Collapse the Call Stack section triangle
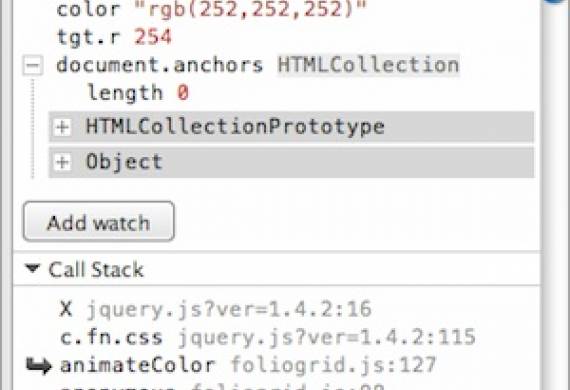The width and height of the screenshot is (570, 390). 32,269
